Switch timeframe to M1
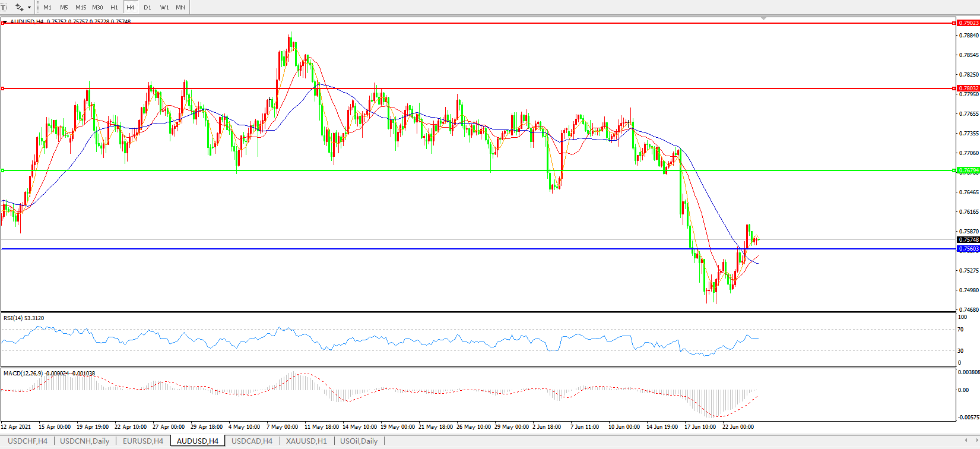980x449 pixels. tap(47, 8)
